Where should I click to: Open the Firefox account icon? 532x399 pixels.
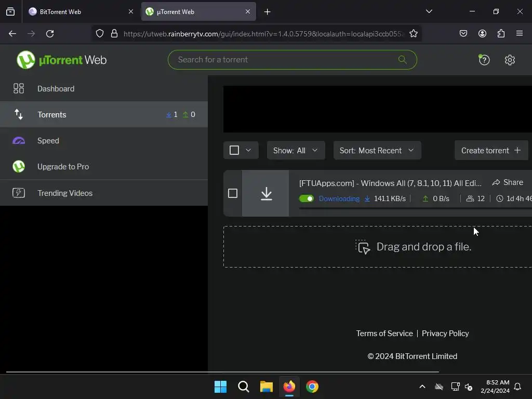[482, 33]
